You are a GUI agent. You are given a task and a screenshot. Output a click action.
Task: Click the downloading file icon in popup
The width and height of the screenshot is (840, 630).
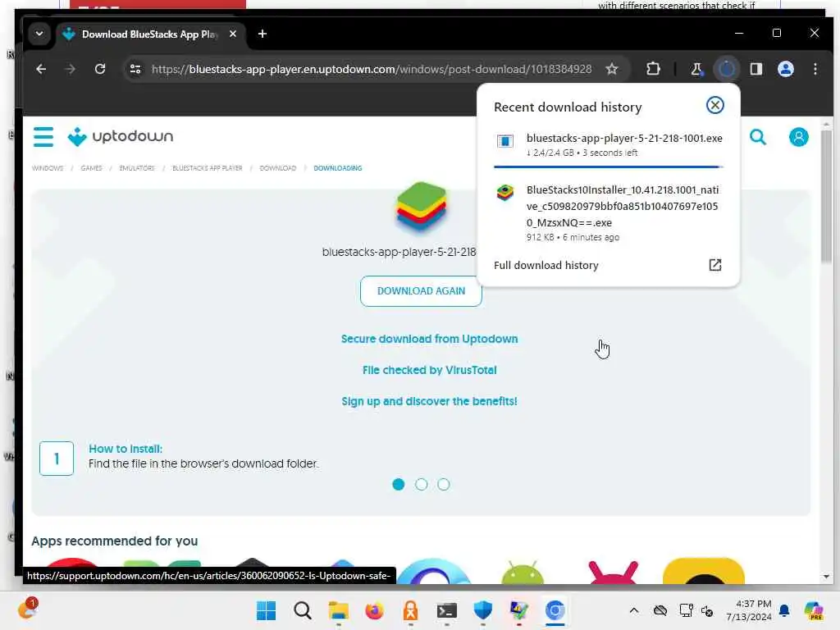[504, 141]
